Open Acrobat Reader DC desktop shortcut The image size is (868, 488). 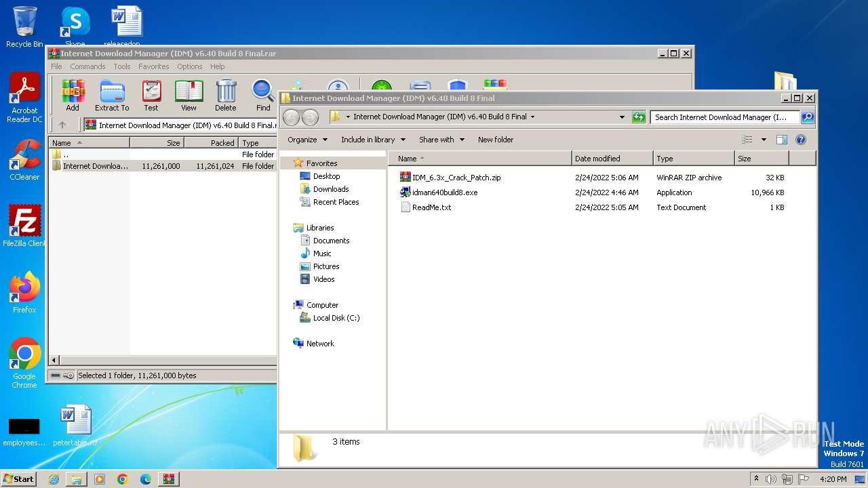click(24, 98)
